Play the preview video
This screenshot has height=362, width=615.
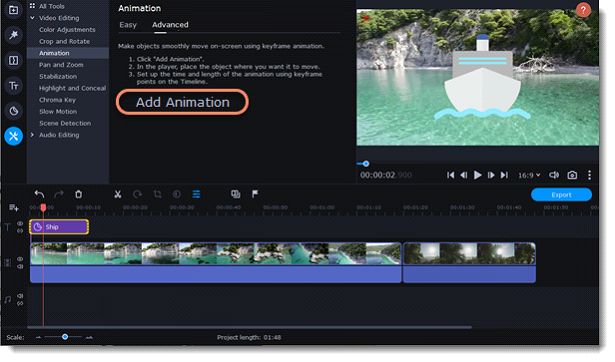click(x=477, y=175)
